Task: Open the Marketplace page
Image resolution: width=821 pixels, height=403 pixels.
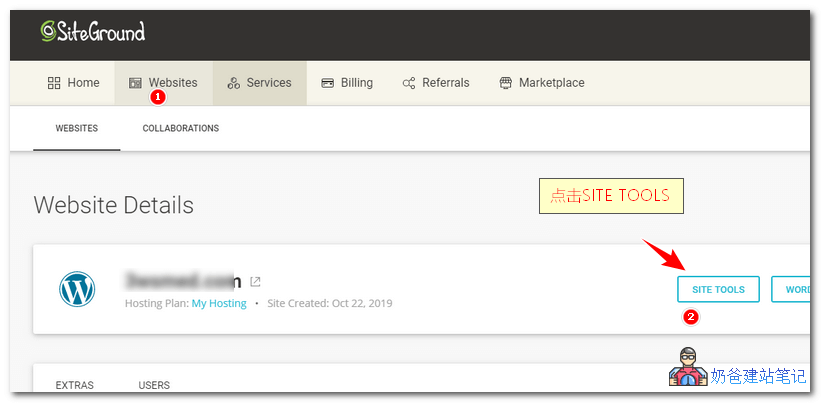Action: click(x=541, y=83)
